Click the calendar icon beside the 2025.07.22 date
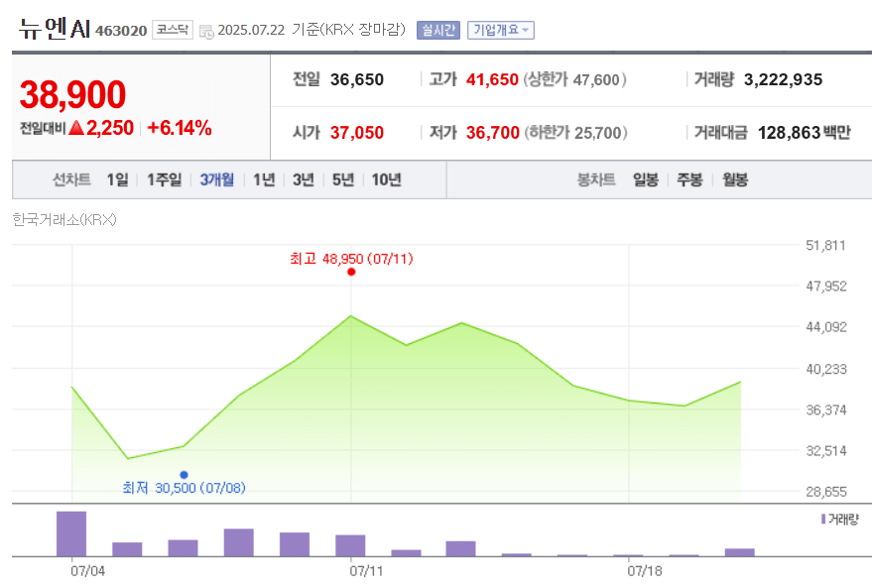Screen dimensions: 872x588 (x=204, y=31)
